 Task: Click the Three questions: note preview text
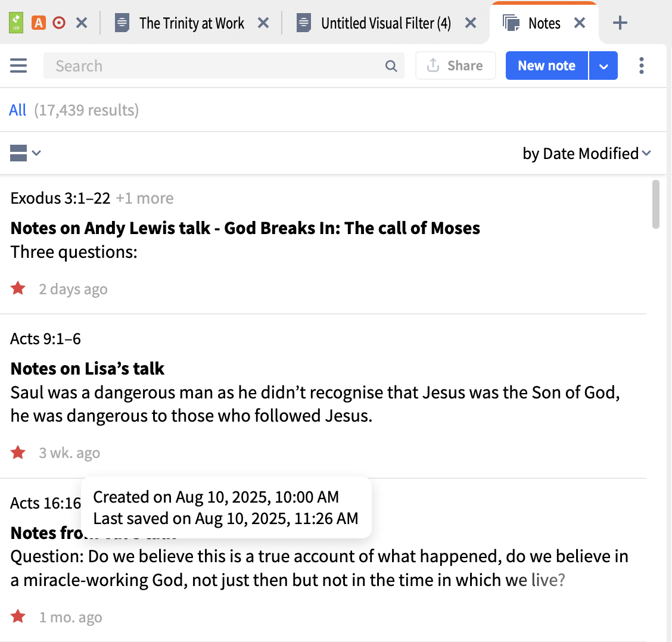[x=74, y=252]
